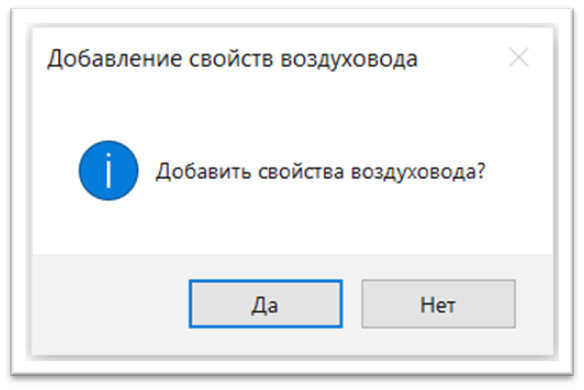Click the white letter i inside the blue circle
Image resolution: width=584 pixels, height=390 pixels.
click(x=108, y=171)
